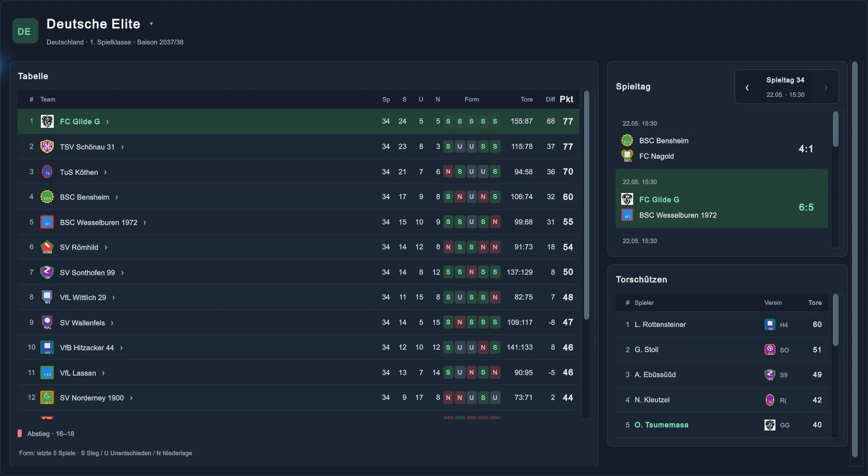868x476 pixels.
Task: Click the SV Wallenfels club crest
Action: (47, 323)
